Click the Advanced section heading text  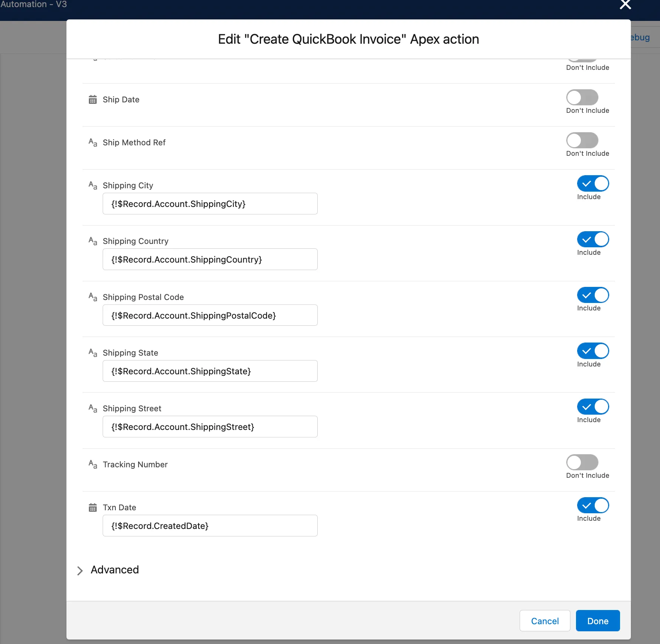coord(115,570)
